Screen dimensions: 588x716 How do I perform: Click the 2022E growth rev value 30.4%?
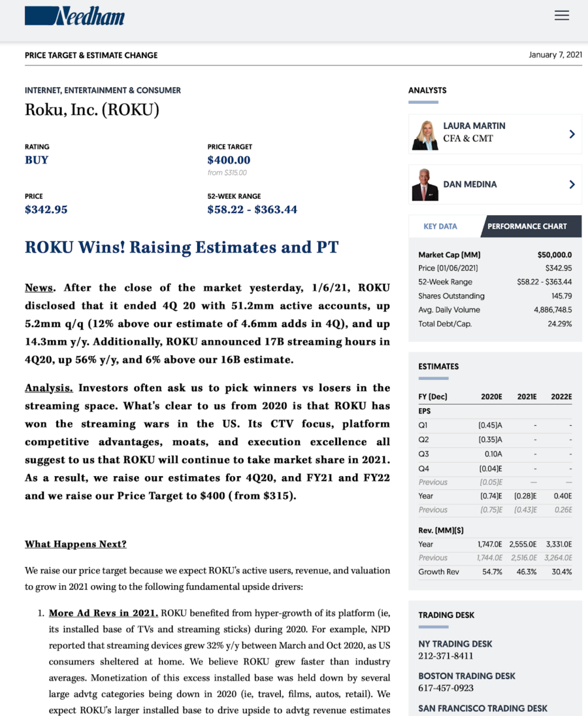562,571
